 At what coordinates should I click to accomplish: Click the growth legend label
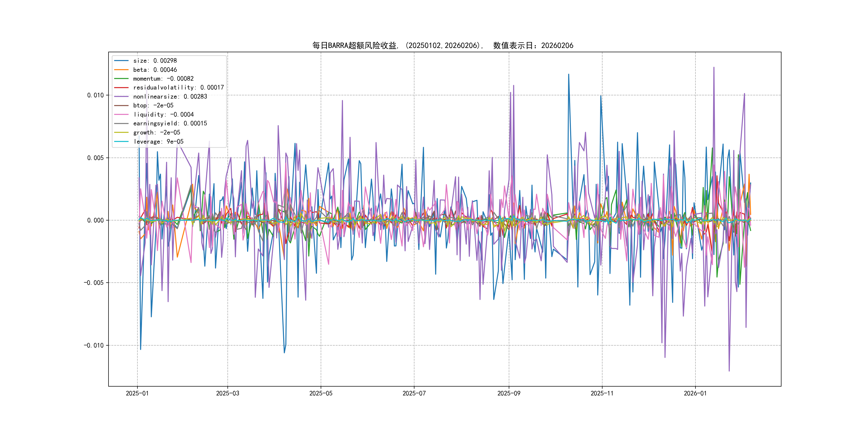(x=156, y=132)
